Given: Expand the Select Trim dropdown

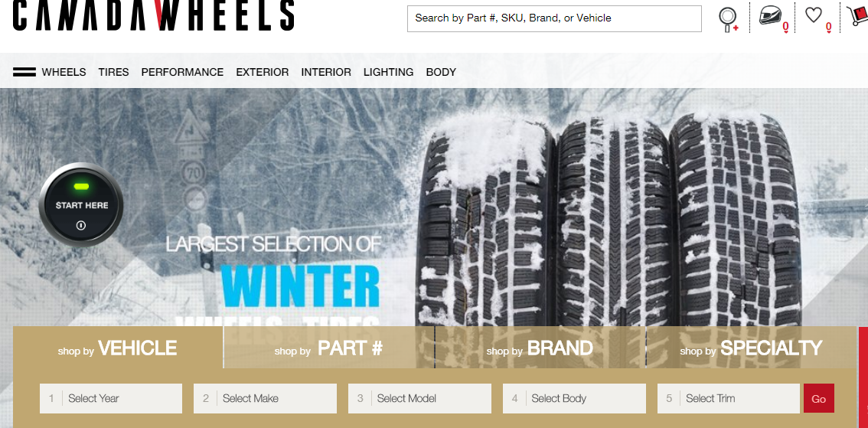Looking at the screenshot, I should pyautogui.click(x=729, y=398).
